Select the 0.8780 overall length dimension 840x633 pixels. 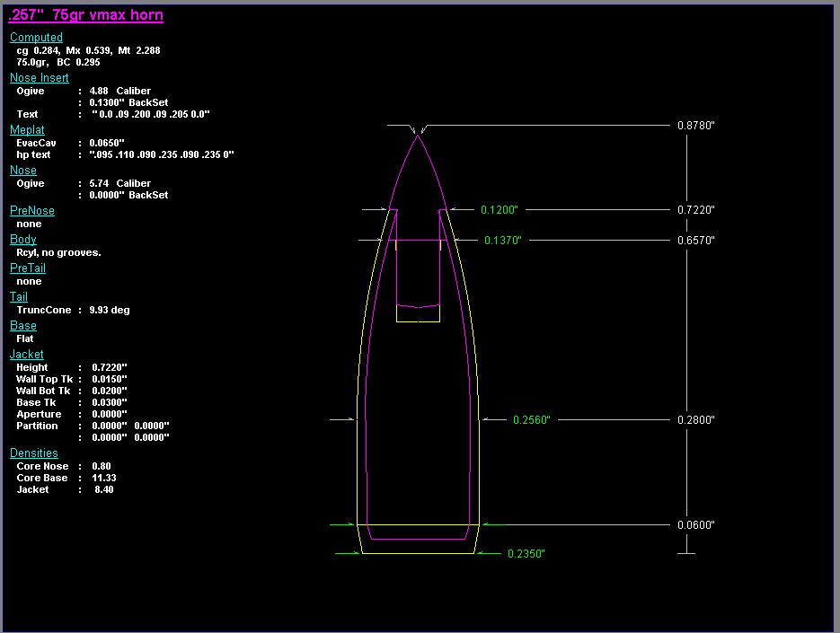pyautogui.click(x=695, y=125)
